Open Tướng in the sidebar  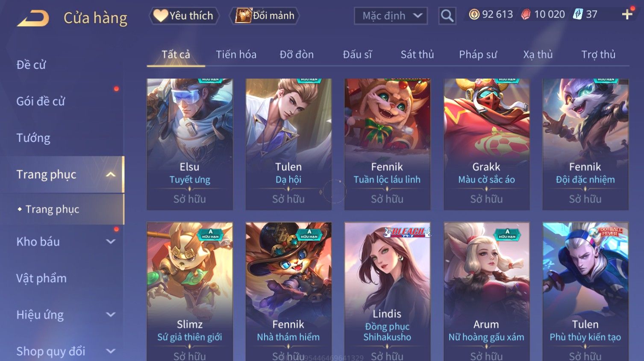pyautogui.click(x=33, y=138)
